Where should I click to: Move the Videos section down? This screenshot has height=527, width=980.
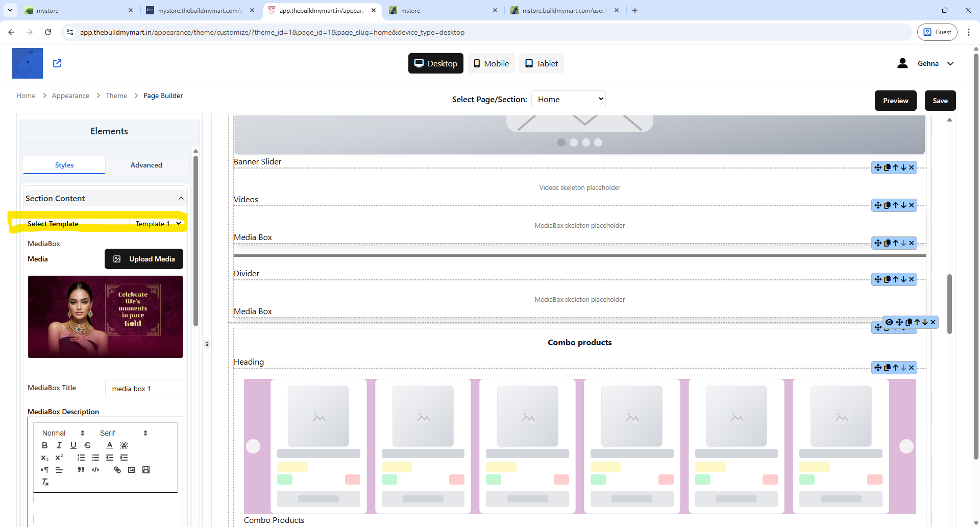(x=903, y=205)
